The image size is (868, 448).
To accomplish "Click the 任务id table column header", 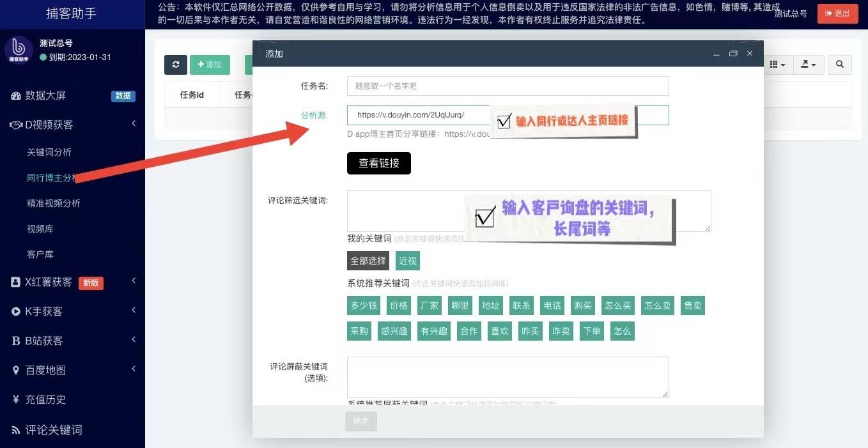I will pos(192,95).
